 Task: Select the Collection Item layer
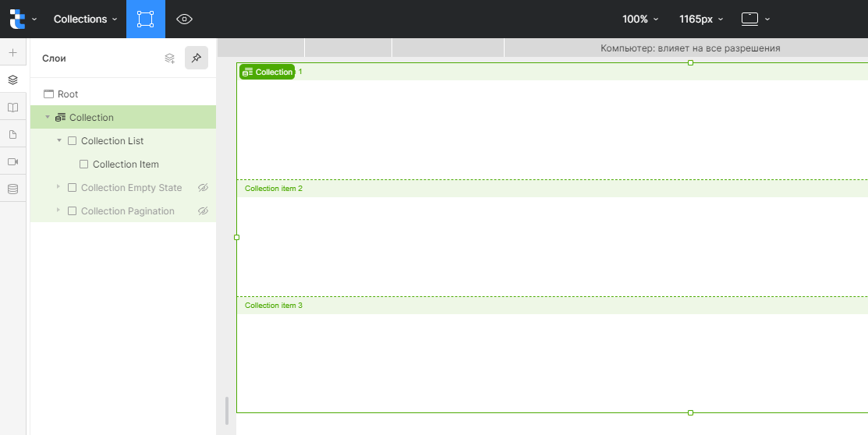[123, 164]
